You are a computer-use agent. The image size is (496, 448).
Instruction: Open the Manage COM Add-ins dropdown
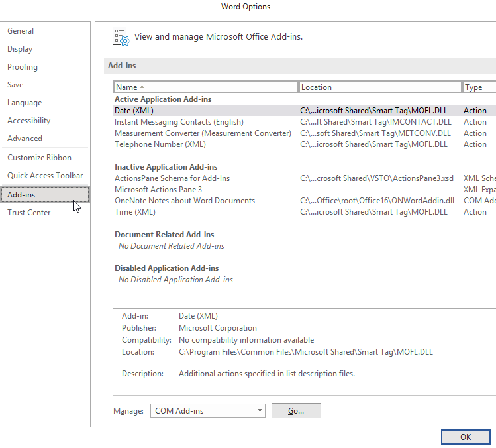[208, 411]
